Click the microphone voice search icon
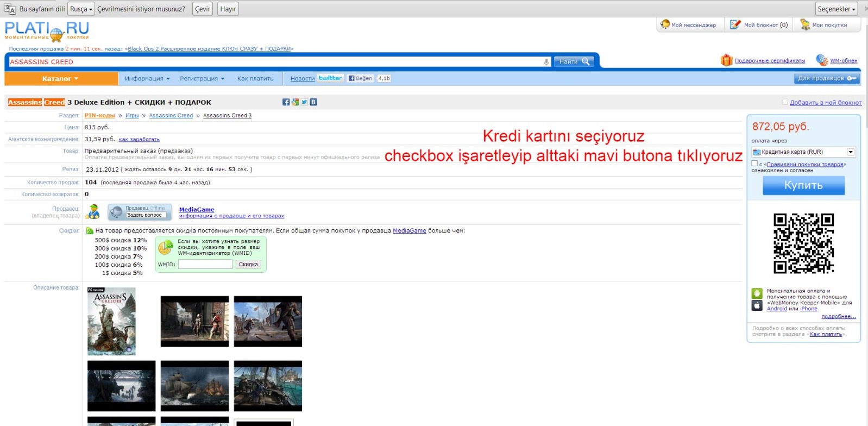This screenshot has height=426, width=868. coord(546,62)
